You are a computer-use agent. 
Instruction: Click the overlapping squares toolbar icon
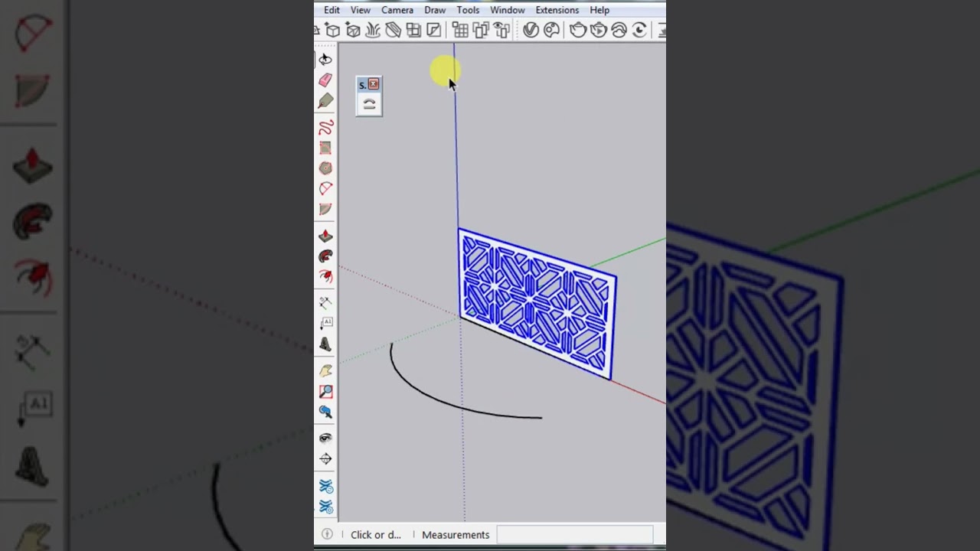click(413, 30)
